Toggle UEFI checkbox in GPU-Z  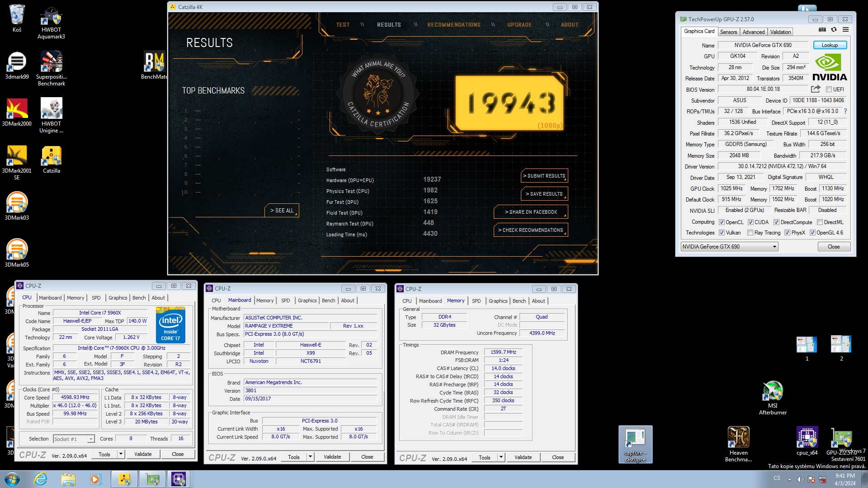click(x=829, y=89)
